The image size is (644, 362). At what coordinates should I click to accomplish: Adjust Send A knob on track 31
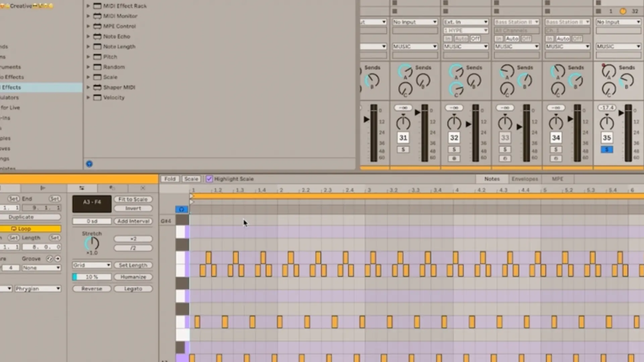coord(405,71)
